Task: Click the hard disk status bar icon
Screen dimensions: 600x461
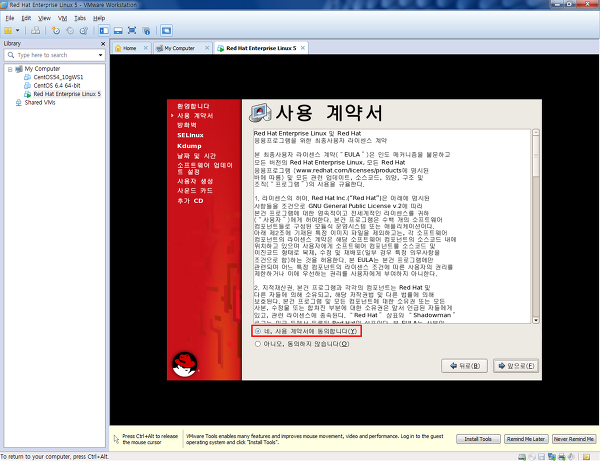Action: click(522, 457)
